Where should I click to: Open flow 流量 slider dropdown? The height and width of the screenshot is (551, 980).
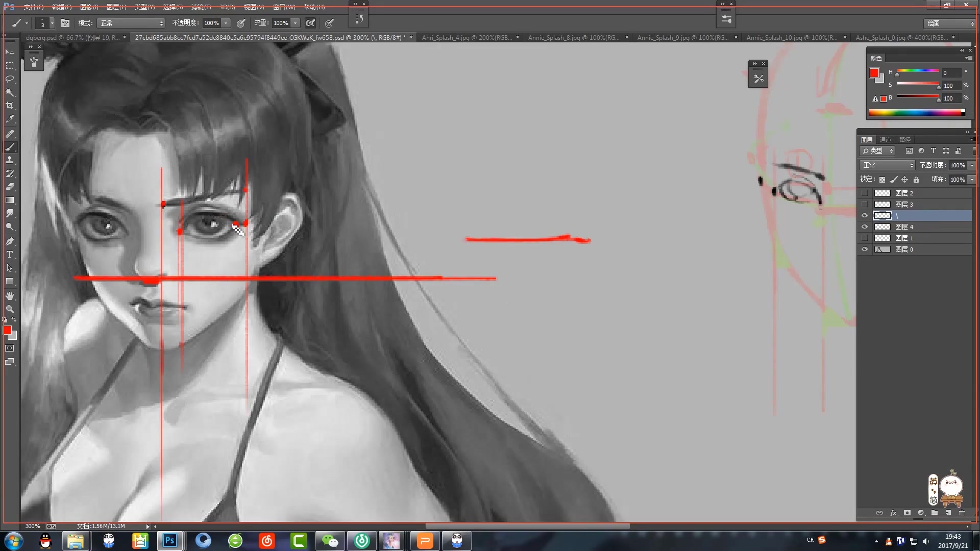tap(295, 23)
